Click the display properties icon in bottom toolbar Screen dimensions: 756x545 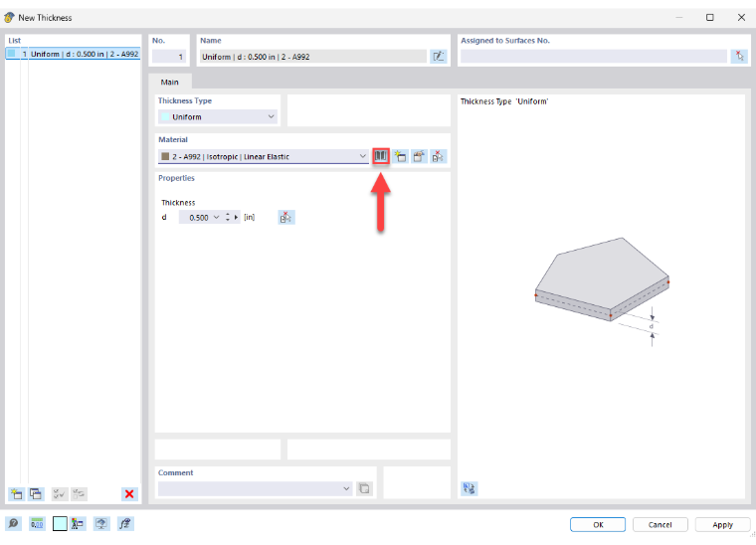pyautogui.click(x=78, y=524)
